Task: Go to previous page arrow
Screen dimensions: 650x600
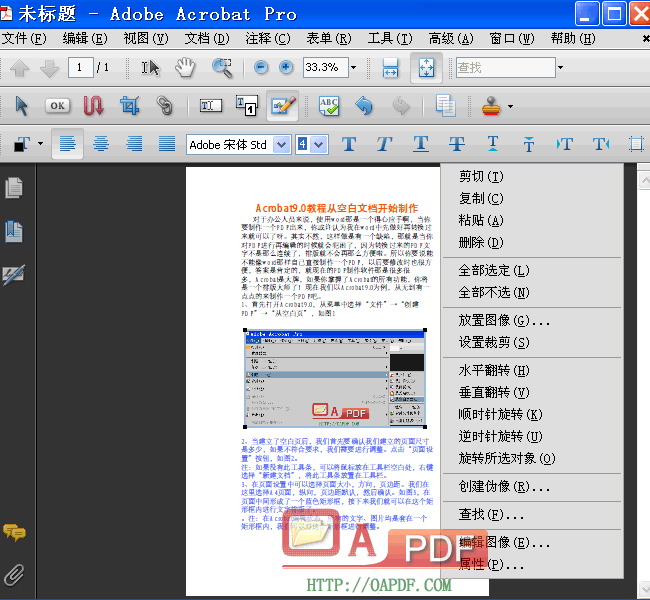Action: pos(19,68)
